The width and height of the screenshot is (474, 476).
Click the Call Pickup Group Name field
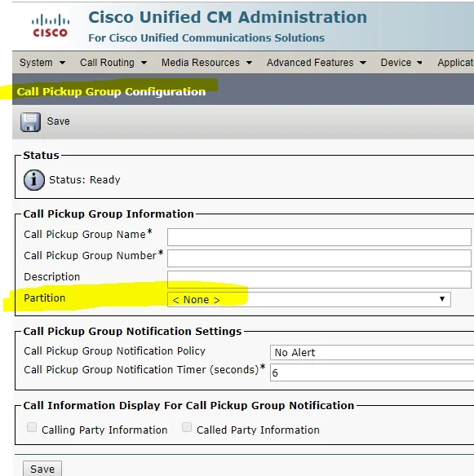click(x=319, y=237)
